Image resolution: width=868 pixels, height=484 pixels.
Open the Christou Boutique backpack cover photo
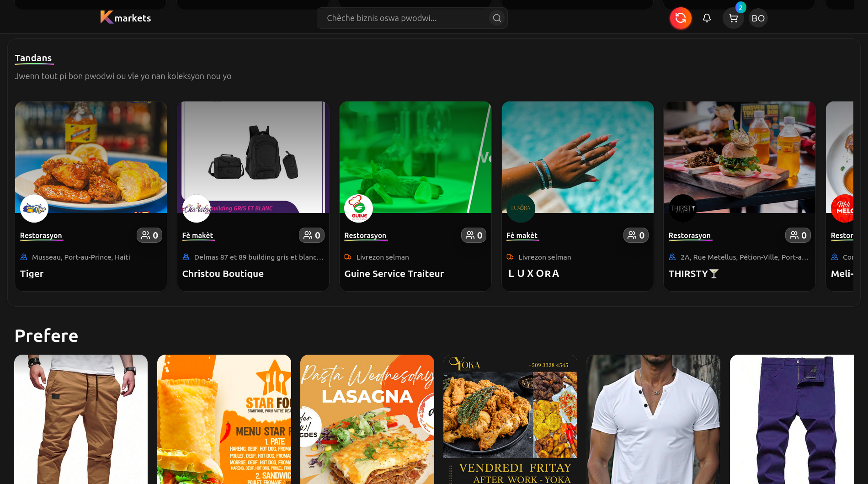[253, 157]
